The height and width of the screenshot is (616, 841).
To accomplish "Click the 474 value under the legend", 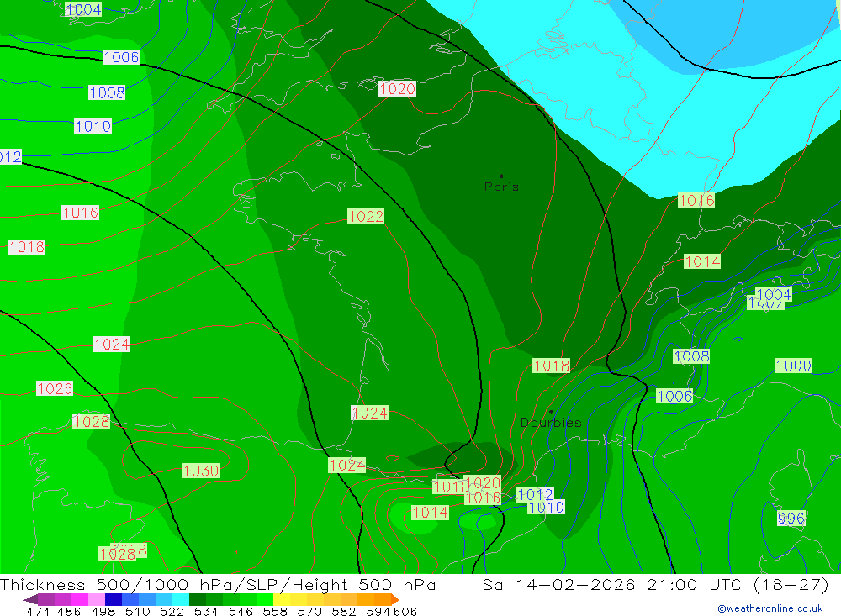I will [38, 611].
